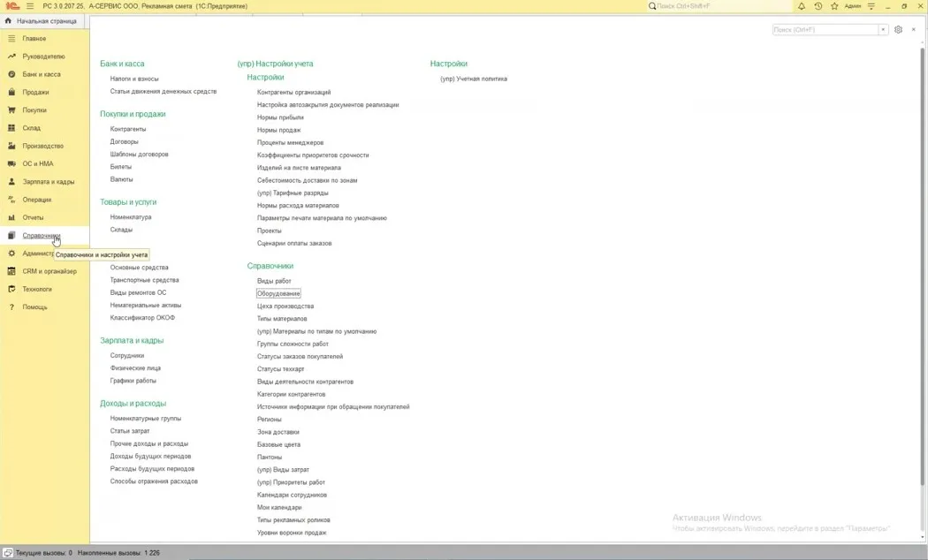This screenshot has width=928, height=560.
Task: Open the Шаблоны договоров link
Action: pyautogui.click(x=139, y=155)
